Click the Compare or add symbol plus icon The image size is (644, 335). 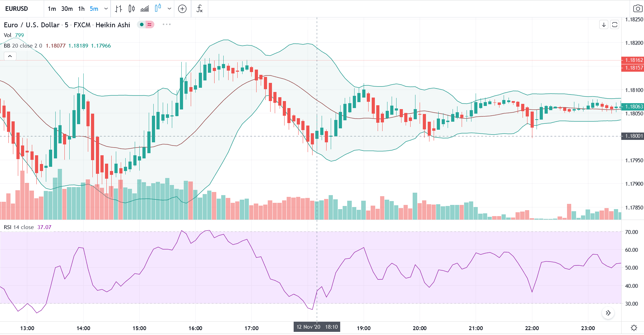[x=182, y=9]
